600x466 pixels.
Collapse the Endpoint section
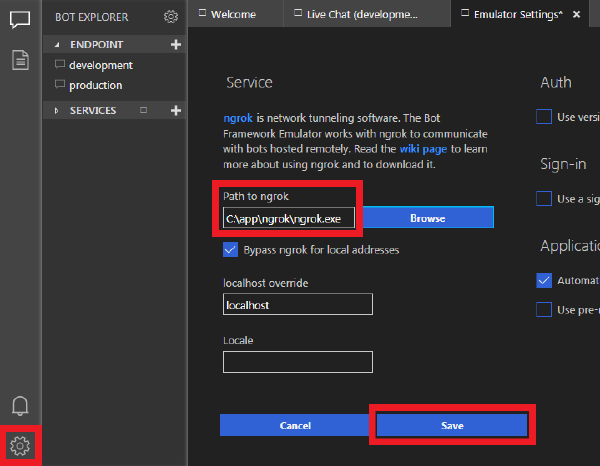(57, 45)
